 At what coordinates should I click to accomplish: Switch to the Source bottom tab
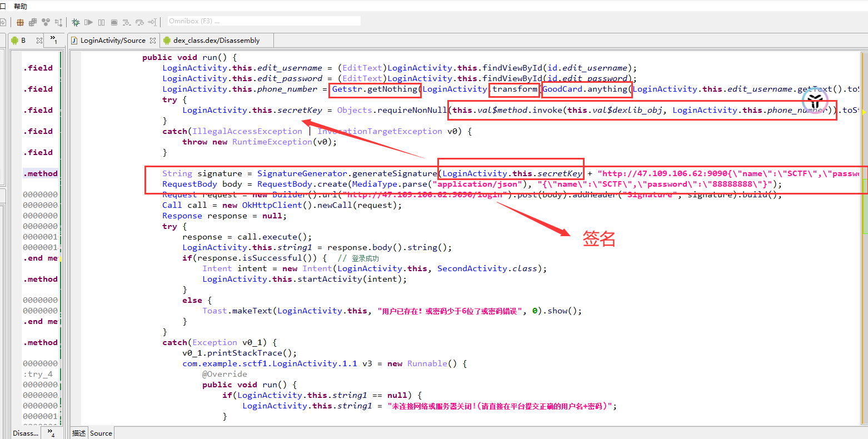[x=101, y=433]
